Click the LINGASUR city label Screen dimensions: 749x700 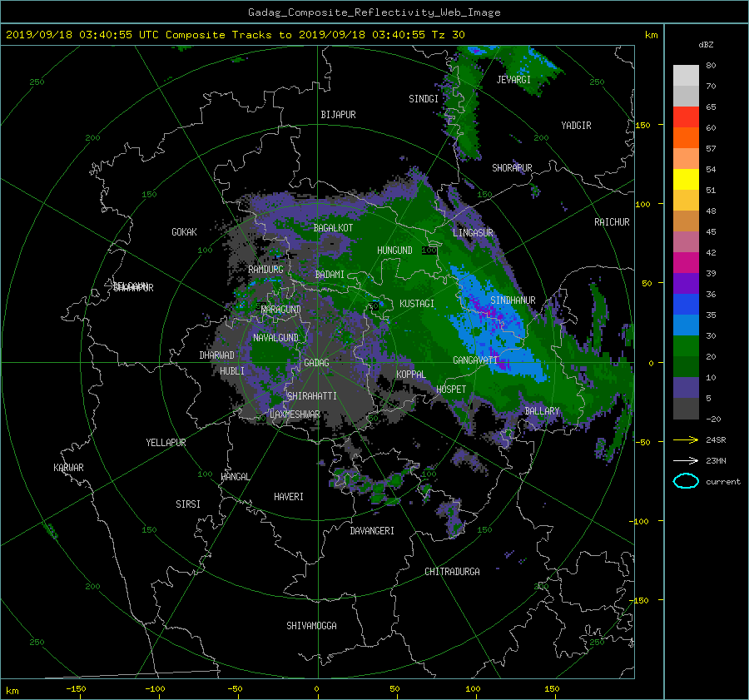473,233
